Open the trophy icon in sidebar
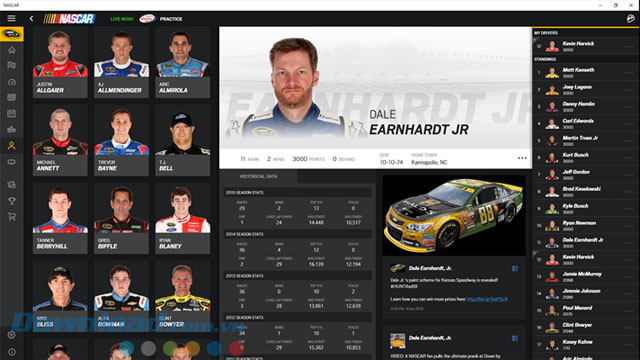Image resolution: width=640 pixels, height=360 pixels. 11,201
